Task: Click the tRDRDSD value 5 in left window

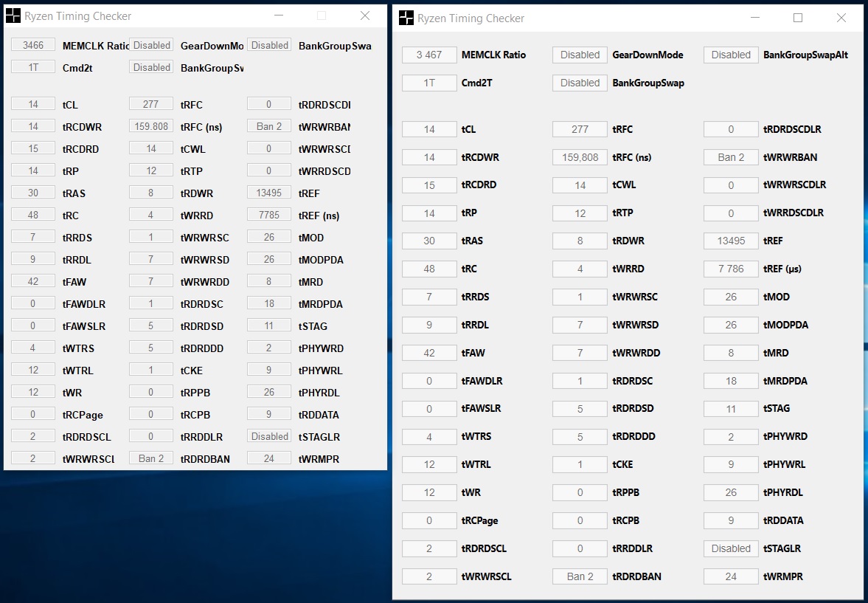Action: [x=151, y=326]
